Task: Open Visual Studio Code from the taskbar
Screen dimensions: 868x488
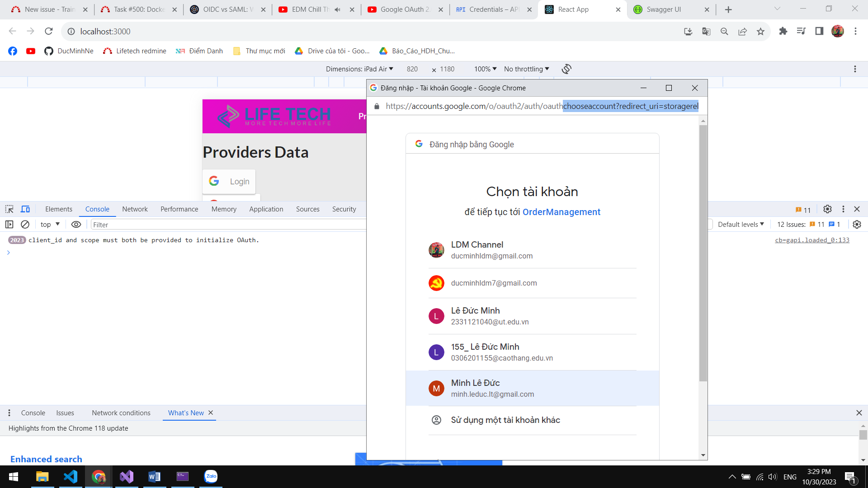Action: point(71,476)
